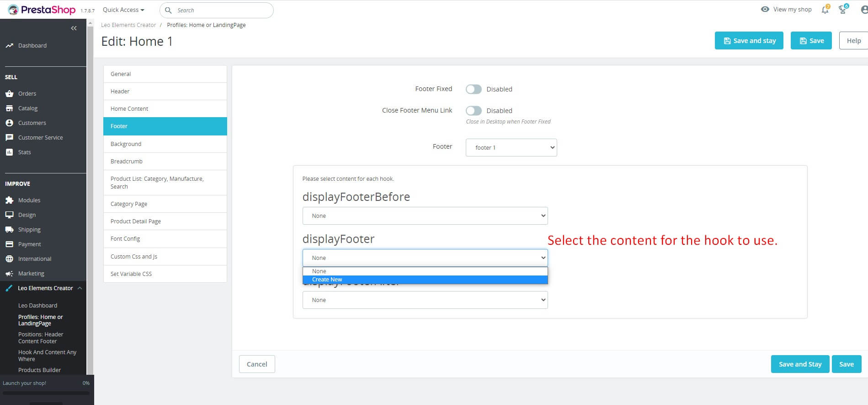
Task: Click the Customers person icon
Action: click(x=9, y=123)
